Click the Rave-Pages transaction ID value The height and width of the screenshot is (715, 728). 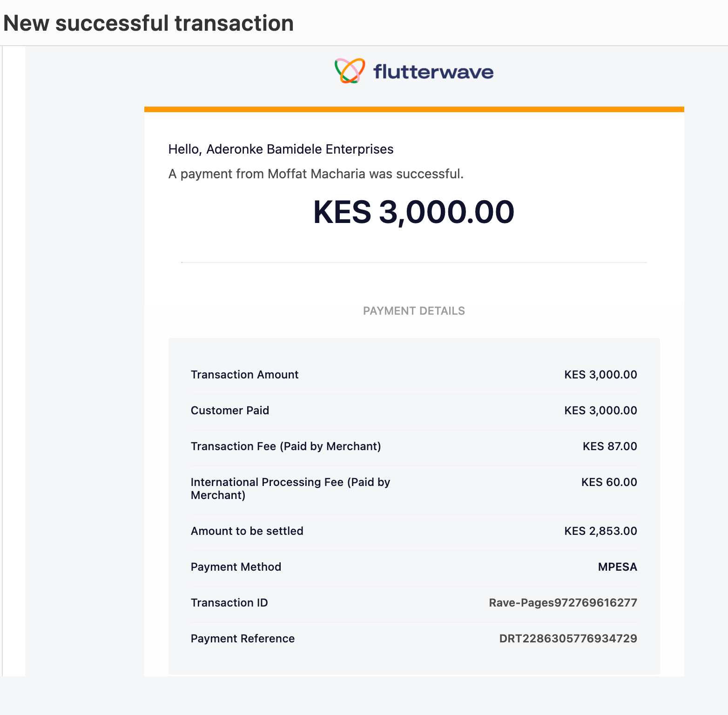pyautogui.click(x=563, y=603)
